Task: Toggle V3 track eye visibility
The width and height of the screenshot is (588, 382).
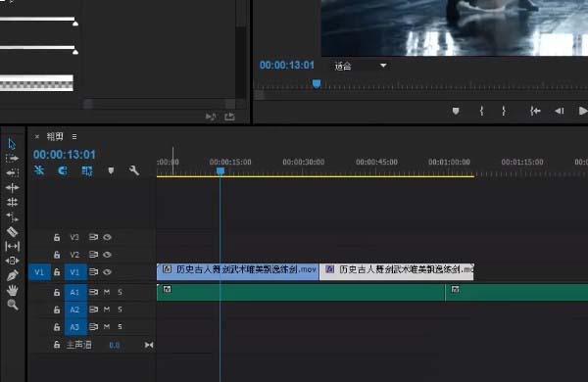Action: (107, 237)
